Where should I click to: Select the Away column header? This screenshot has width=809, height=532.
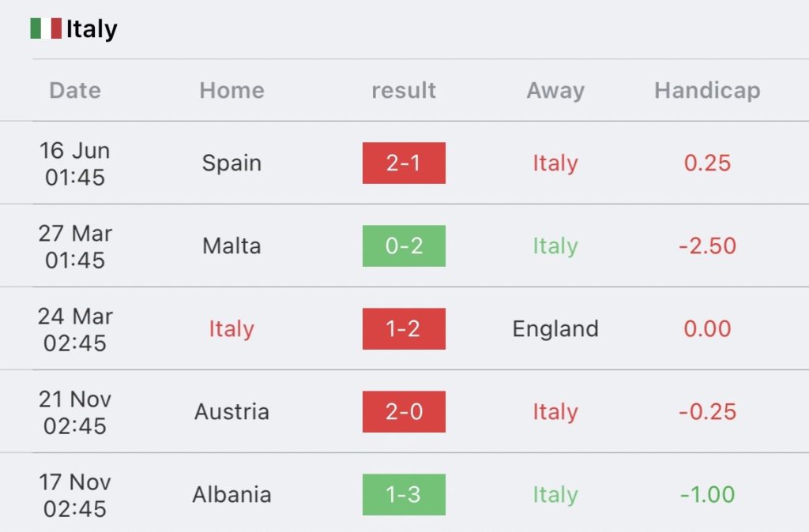coord(555,92)
